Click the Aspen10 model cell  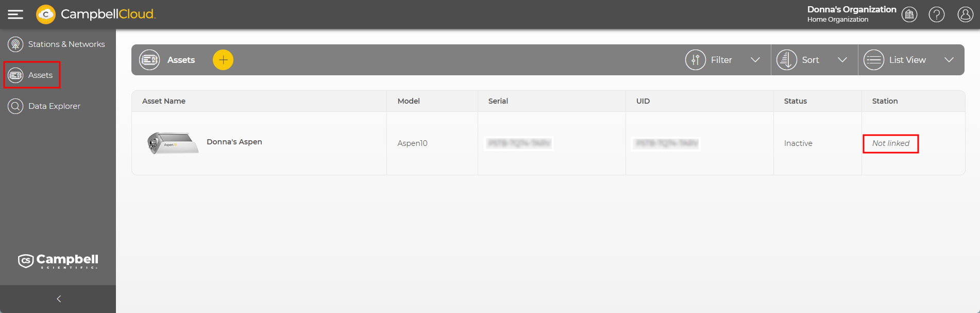tap(412, 143)
